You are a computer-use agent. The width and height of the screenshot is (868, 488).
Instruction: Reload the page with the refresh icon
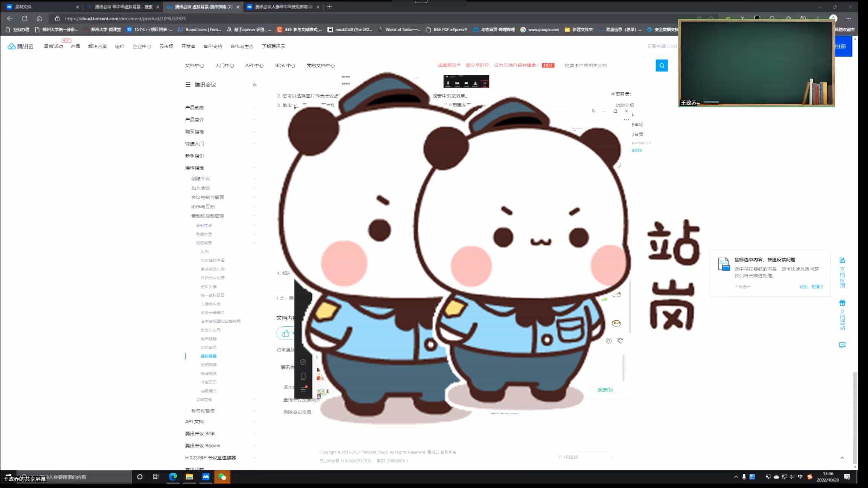click(24, 18)
